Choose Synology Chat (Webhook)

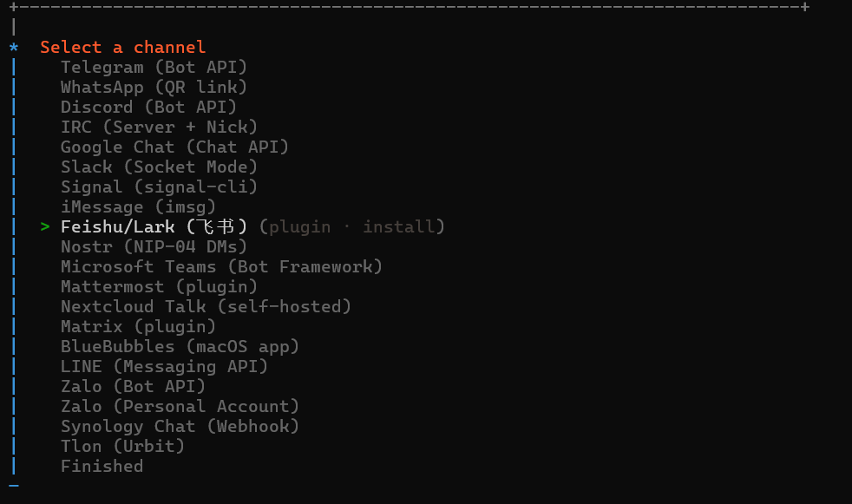click(180, 426)
